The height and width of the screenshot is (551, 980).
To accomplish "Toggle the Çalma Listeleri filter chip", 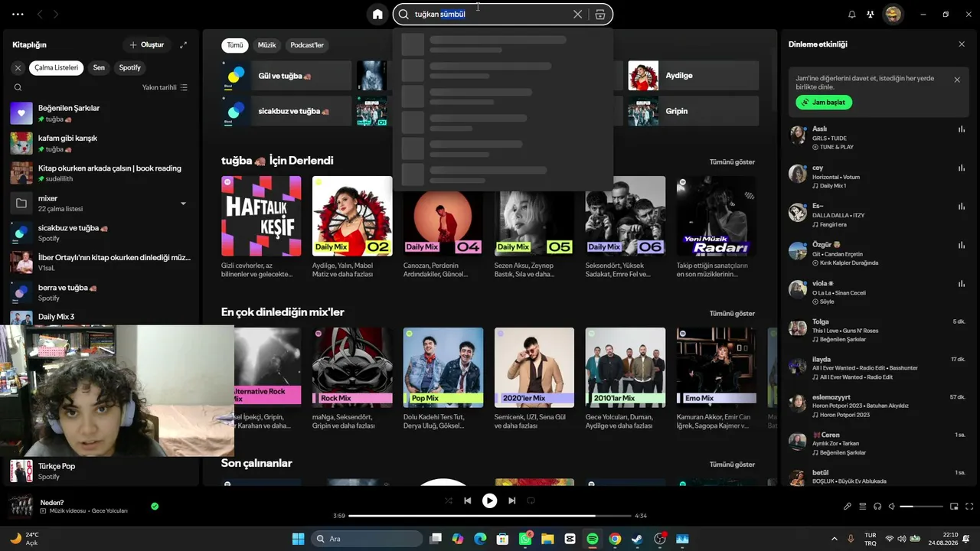I will coord(57,67).
